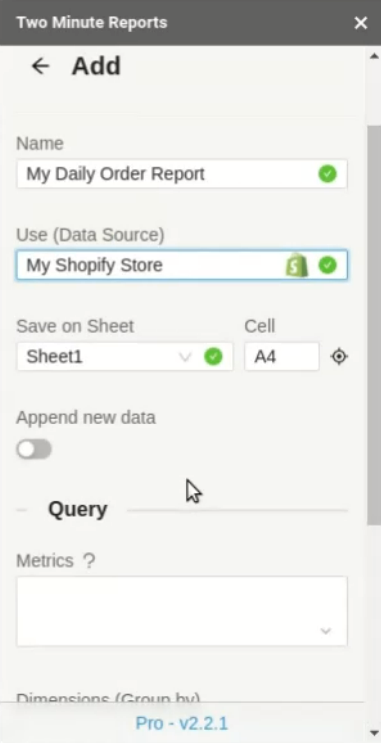Click the scrollbar up arrow

373,56
